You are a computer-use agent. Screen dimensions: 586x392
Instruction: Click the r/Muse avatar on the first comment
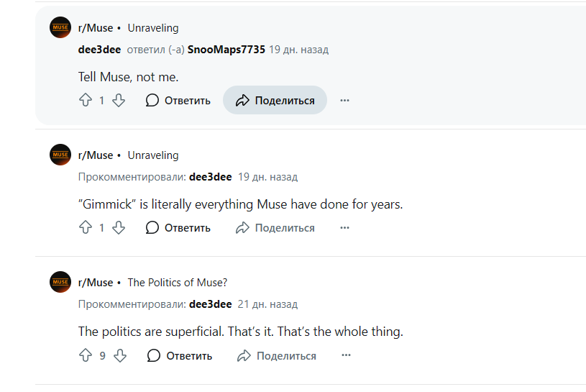[x=60, y=28]
